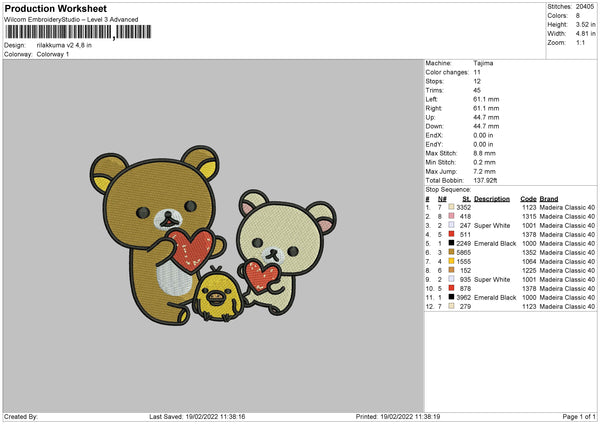Click the 'Brand' column header
Image resolution: width=600 pixels, height=424 pixels.
tap(549, 199)
